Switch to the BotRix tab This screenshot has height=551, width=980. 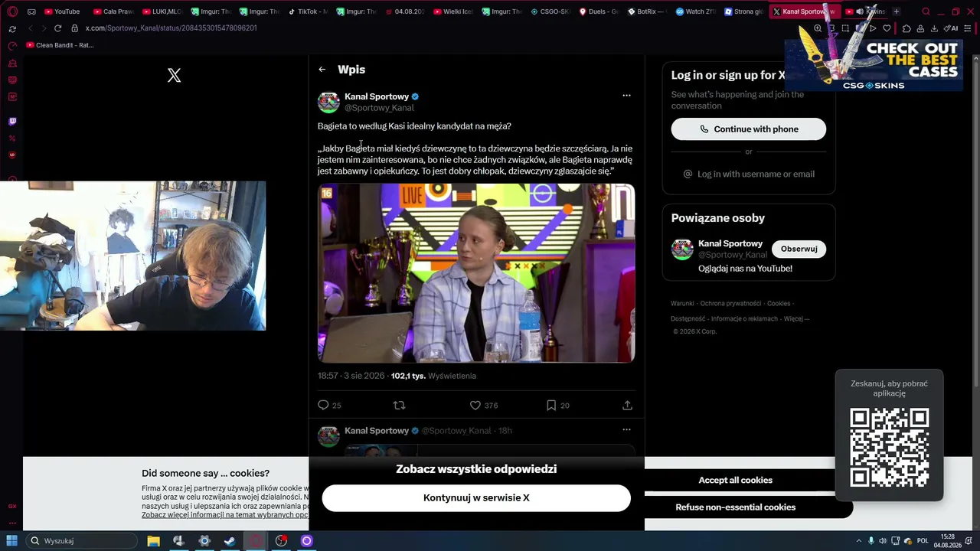coord(648,11)
